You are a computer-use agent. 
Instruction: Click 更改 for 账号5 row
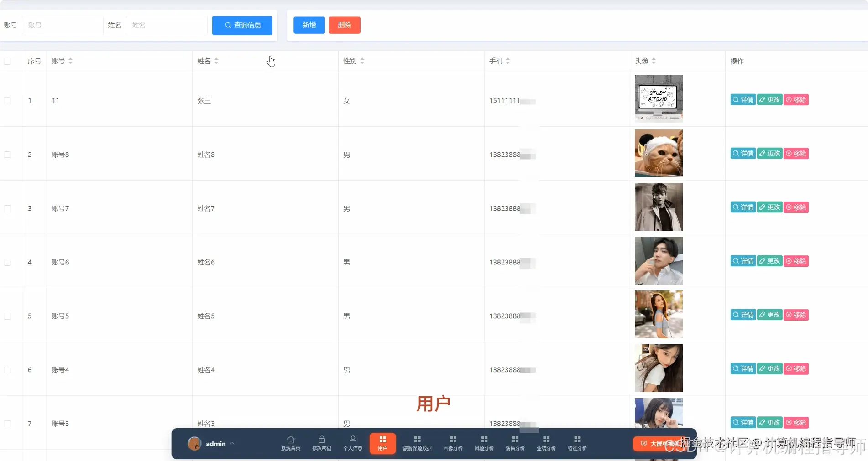(769, 315)
